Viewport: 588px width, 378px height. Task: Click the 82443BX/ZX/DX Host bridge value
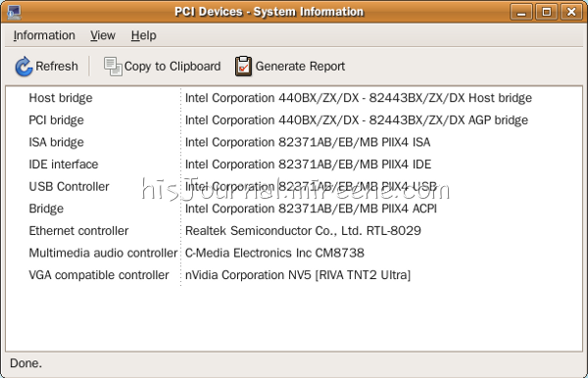pyautogui.click(x=359, y=98)
